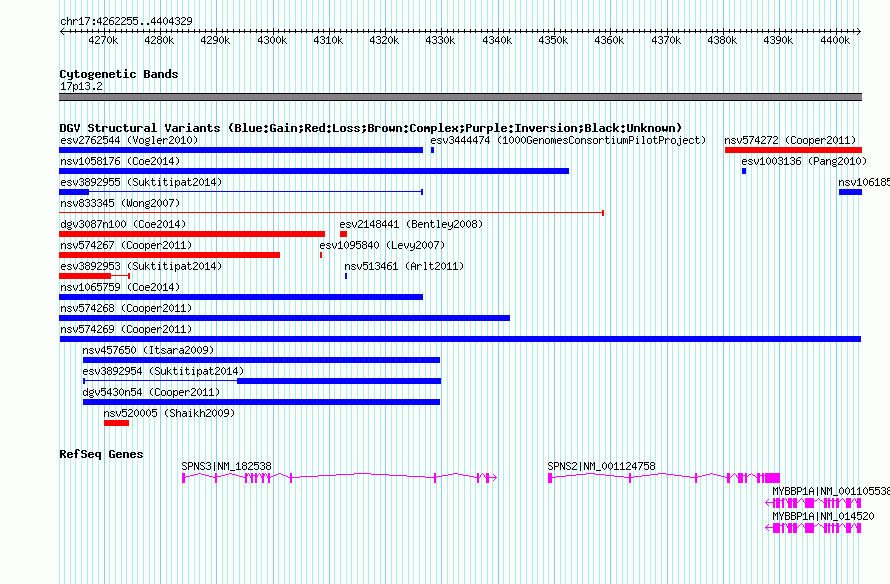The image size is (890, 584).
Task: Click the 4270k ruler tick label
Action: coord(103,40)
